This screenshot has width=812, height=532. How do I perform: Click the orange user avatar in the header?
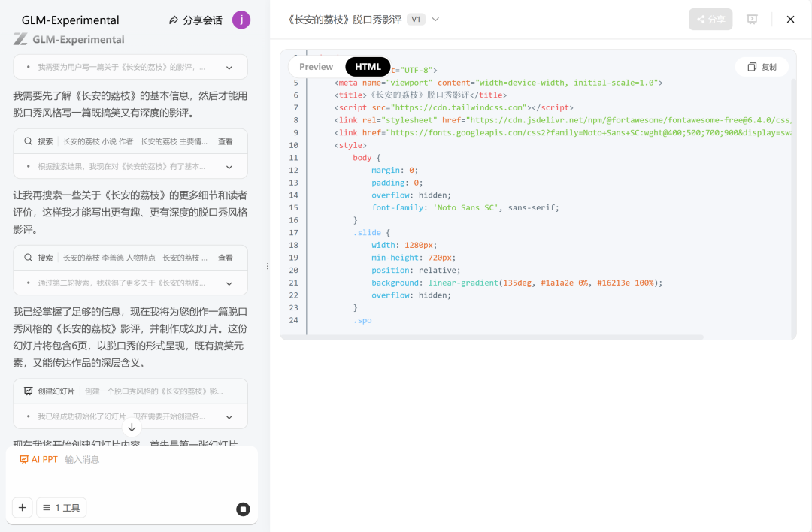241,20
